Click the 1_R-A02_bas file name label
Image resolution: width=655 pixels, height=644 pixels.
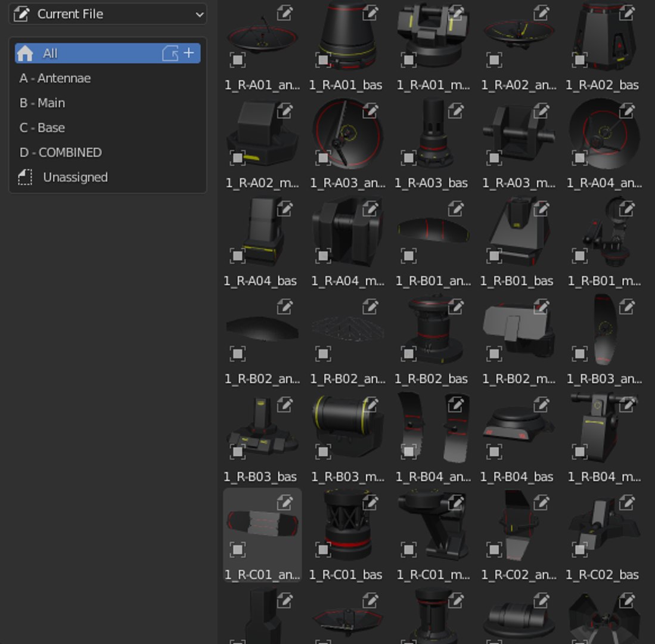click(603, 85)
